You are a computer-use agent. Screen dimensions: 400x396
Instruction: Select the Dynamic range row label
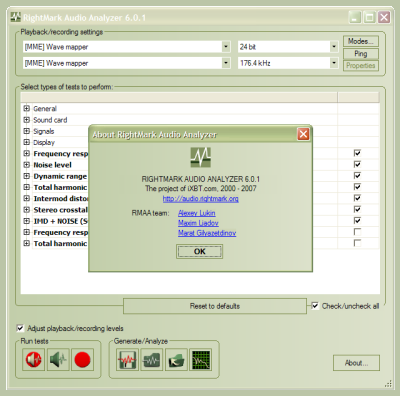click(60, 176)
